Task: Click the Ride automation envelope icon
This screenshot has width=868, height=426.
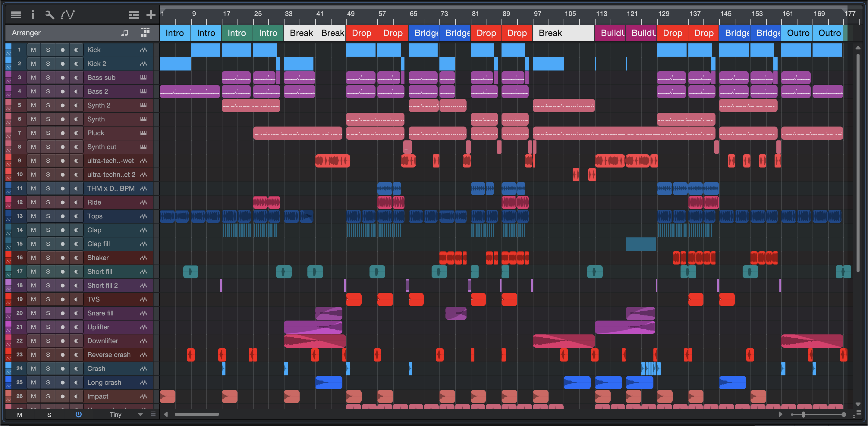Action: (8, 206)
